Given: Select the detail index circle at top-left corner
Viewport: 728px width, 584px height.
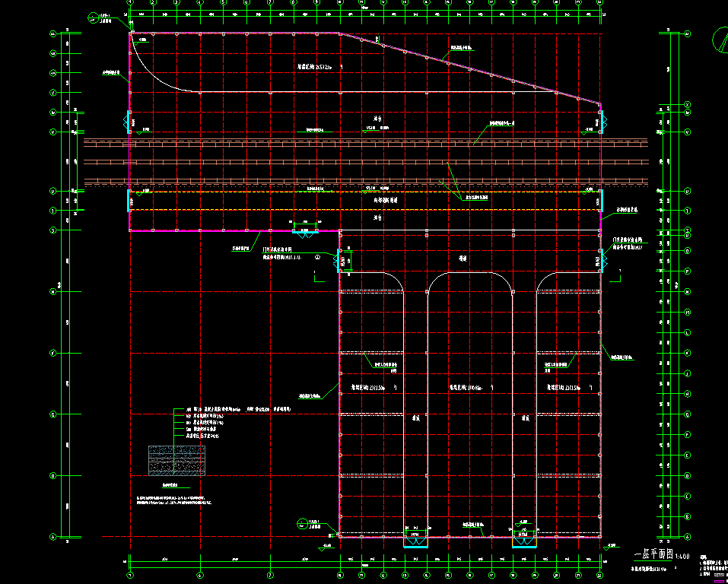Looking at the screenshot, I should (x=94, y=16).
